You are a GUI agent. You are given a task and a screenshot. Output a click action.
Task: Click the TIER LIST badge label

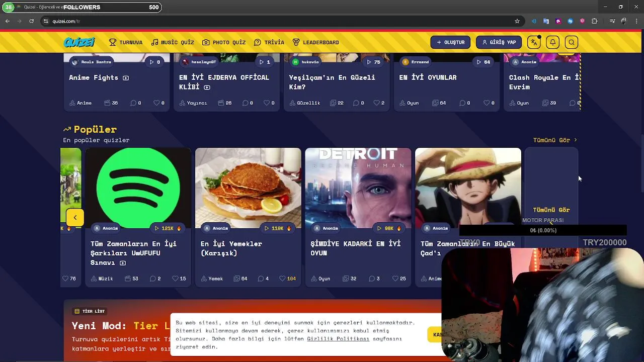coord(90,311)
